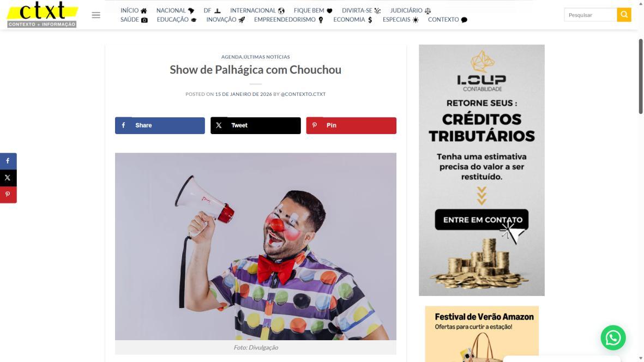Click the Loup Contabilidade ad banner

click(x=482, y=170)
